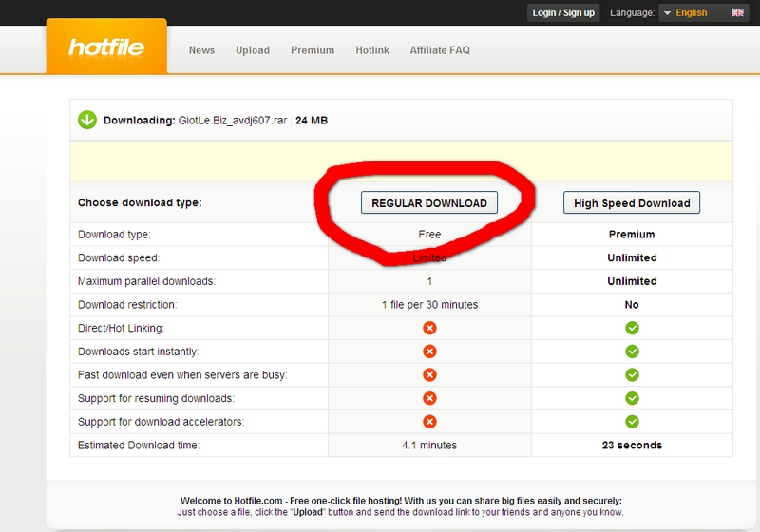Click the 'Free' download type cell
The image size is (760, 532).
[429, 235]
